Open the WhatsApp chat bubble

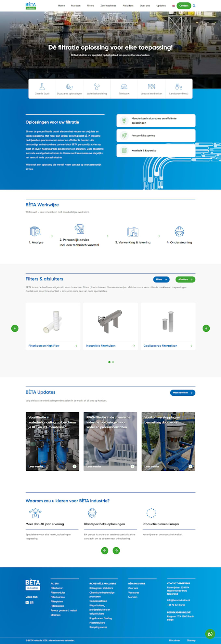click(210, 634)
